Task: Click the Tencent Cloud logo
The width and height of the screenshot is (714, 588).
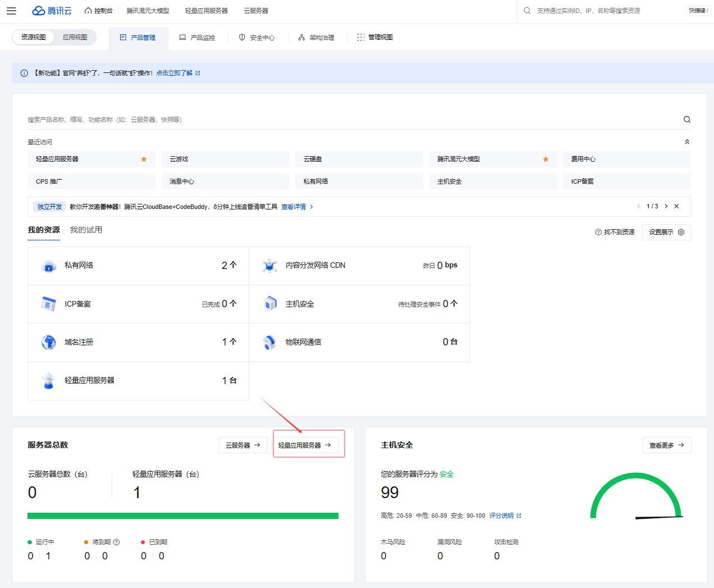Action: coord(52,11)
